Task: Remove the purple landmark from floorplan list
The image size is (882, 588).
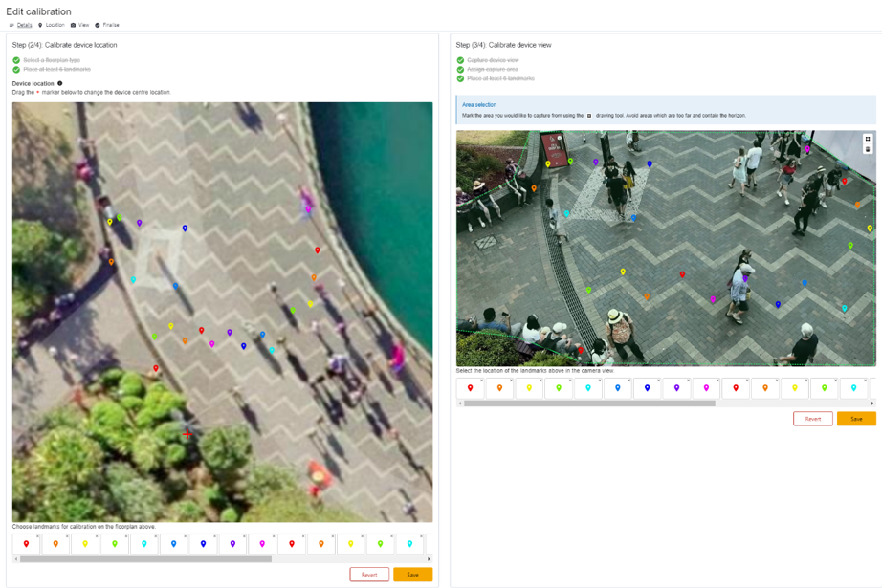Action: tap(244, 536)
